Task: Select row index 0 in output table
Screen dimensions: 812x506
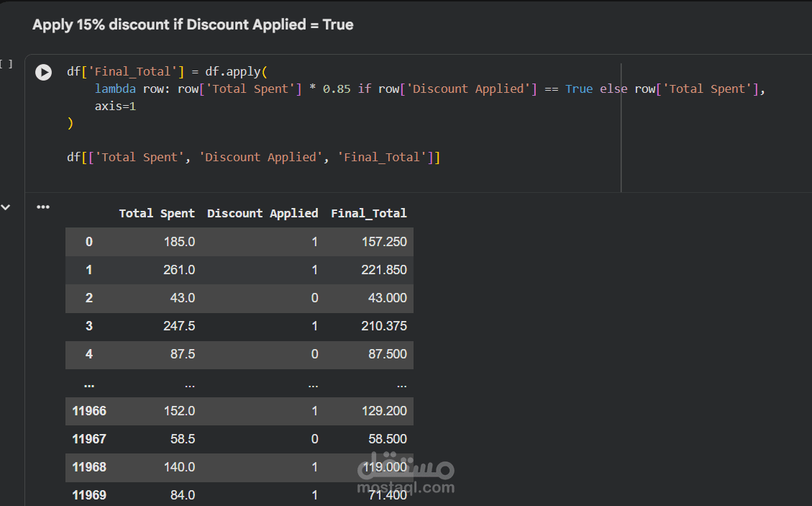Action: tap(89, 242)
